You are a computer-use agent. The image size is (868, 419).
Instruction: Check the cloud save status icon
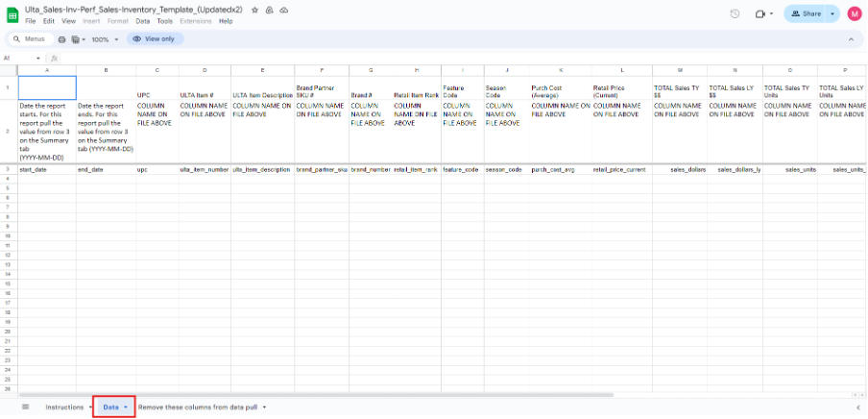[283, 9]
